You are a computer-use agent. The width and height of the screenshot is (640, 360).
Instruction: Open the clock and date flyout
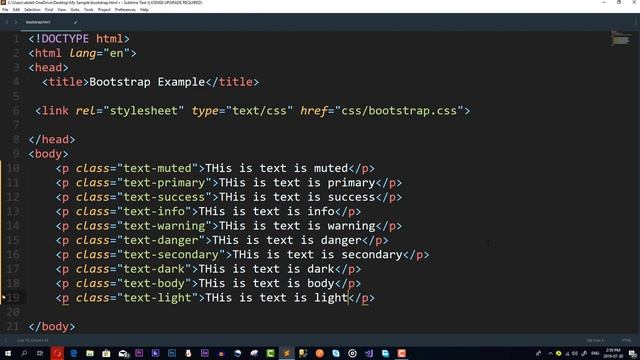click(613, 353)
